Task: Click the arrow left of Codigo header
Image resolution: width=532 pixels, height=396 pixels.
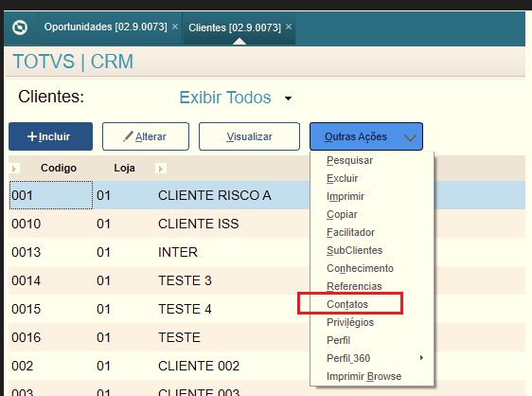Action: coord(14,169)
